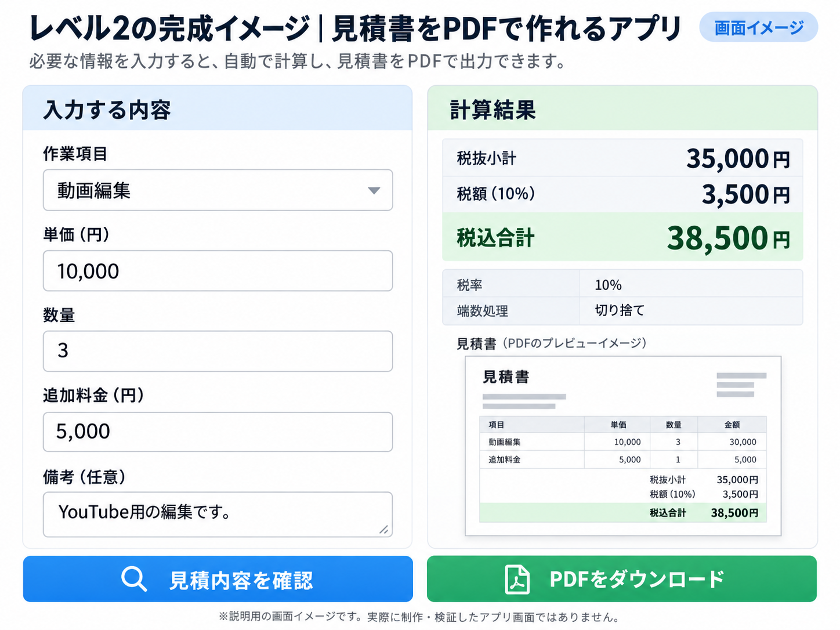
Task: Click the 金額 column header in preview
Action: click(732, 425)
